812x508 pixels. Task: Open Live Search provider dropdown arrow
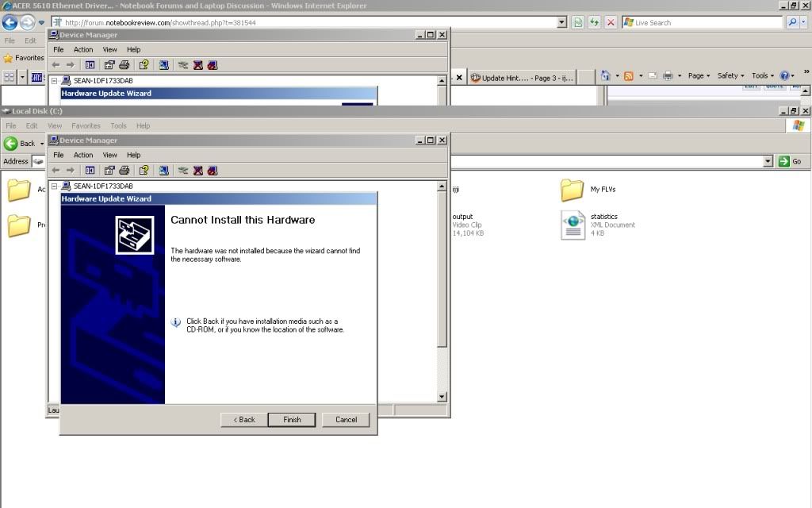coord(804,22)
